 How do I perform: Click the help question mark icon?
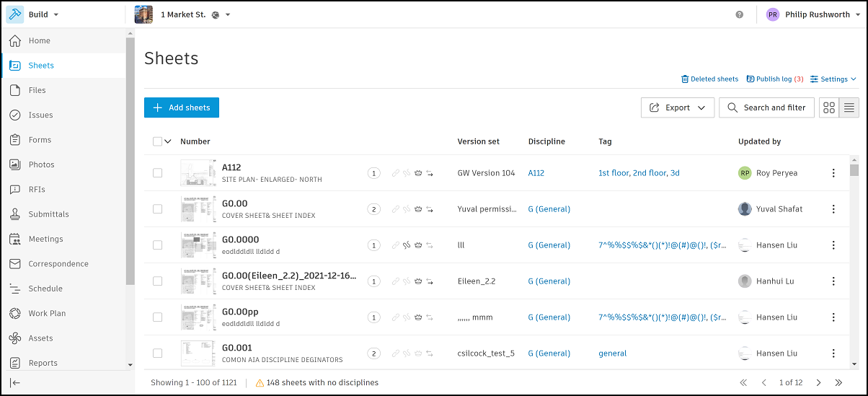click(739, 14)
